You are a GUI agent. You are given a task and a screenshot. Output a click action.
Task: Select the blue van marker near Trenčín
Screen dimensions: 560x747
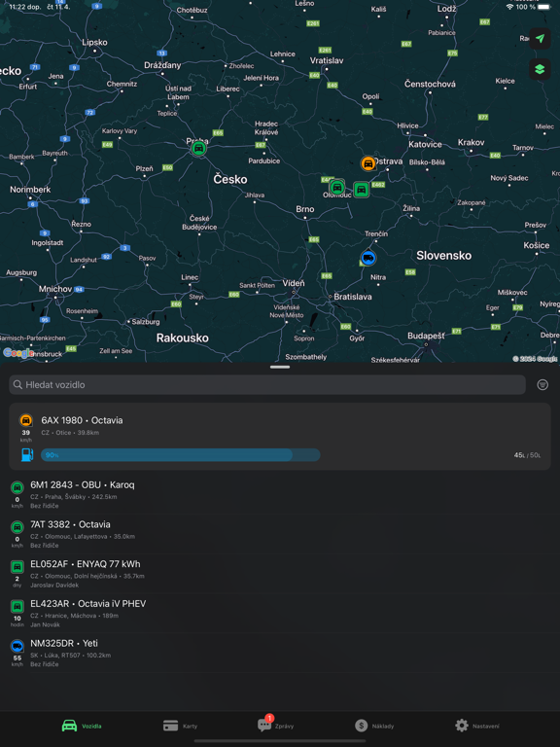(368, 258)
